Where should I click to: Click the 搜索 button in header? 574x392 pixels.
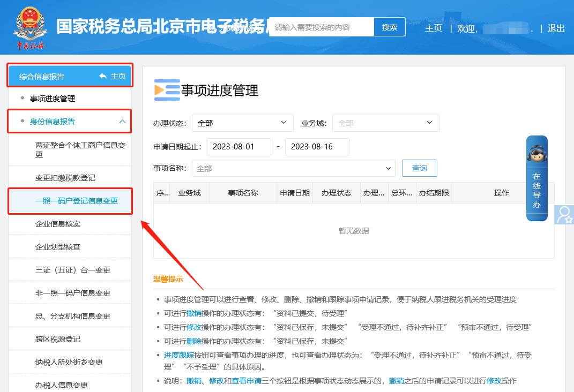click(390, 27)
